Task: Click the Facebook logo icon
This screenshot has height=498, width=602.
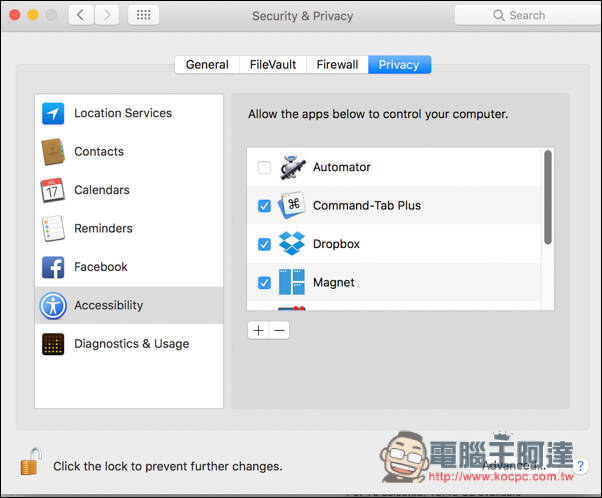Action: click(x=53, y=267)
